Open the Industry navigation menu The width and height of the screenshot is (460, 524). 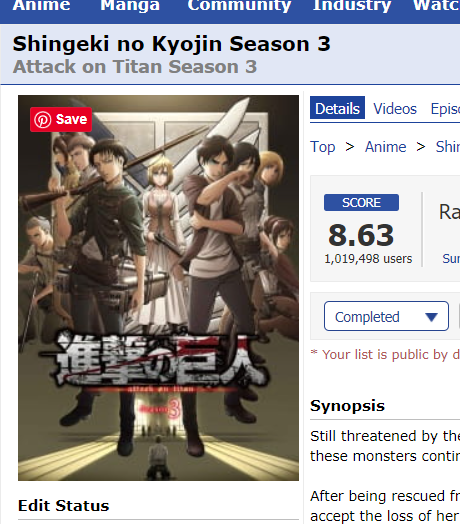pyautogui.click(x=352, y=5)
